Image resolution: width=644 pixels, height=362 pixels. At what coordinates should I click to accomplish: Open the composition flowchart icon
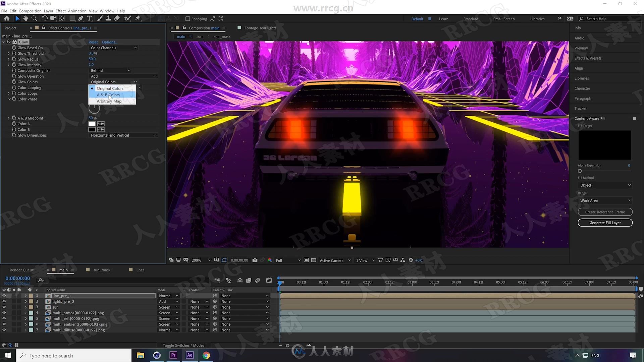coord(403,260)
